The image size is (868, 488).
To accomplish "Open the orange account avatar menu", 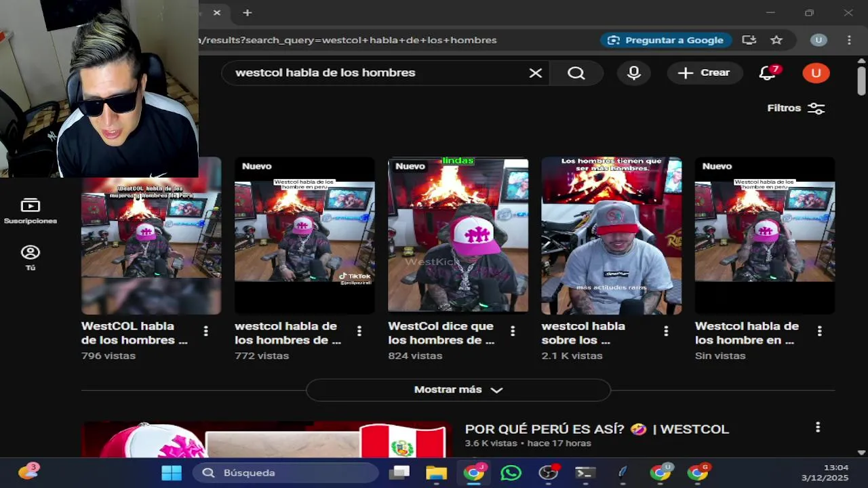I will pyautogui.click(x=816, y=73).
